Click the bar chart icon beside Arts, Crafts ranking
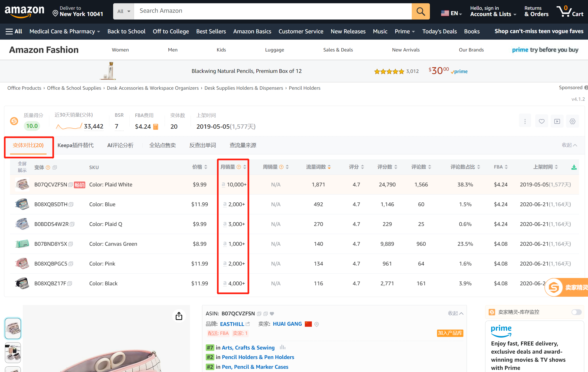This screenshot has height=372, width=588. click(x=283, y=347)
